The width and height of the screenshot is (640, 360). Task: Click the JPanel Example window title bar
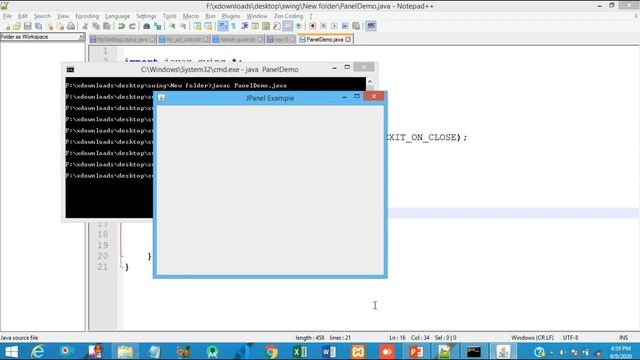click(x=270, y=98)
